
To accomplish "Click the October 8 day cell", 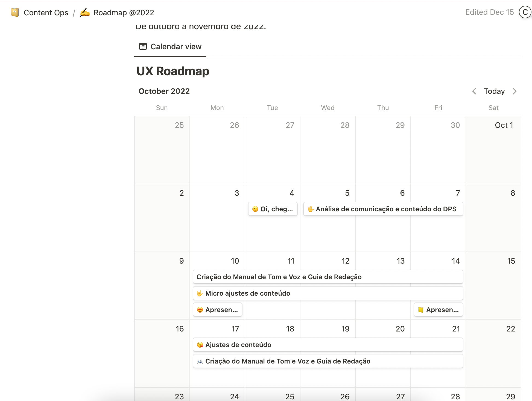I will (493, 227).
